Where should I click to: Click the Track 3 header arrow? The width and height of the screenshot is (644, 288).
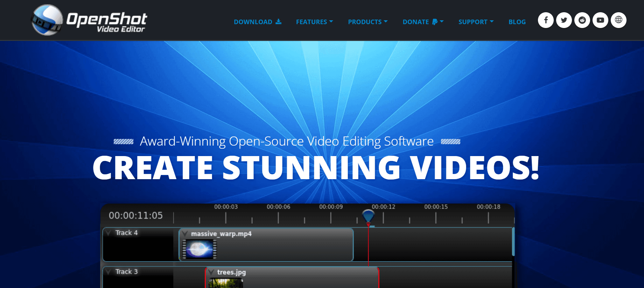[109, 272]
